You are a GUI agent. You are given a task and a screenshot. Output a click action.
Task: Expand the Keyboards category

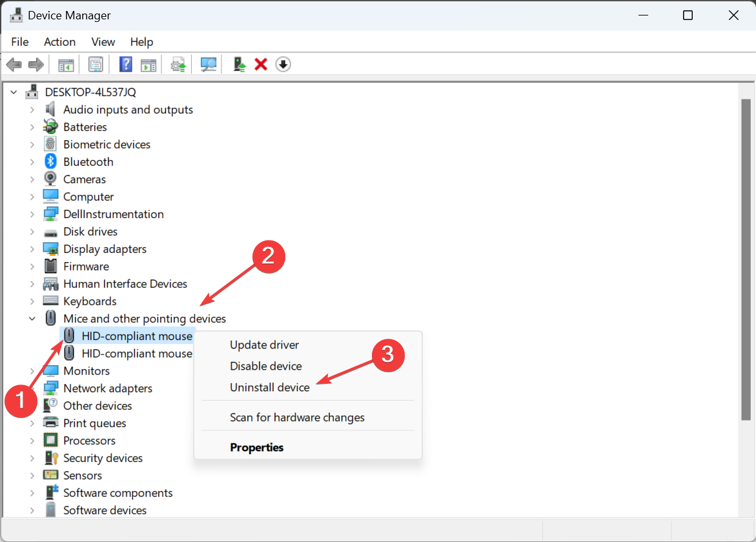coord(32,301)
